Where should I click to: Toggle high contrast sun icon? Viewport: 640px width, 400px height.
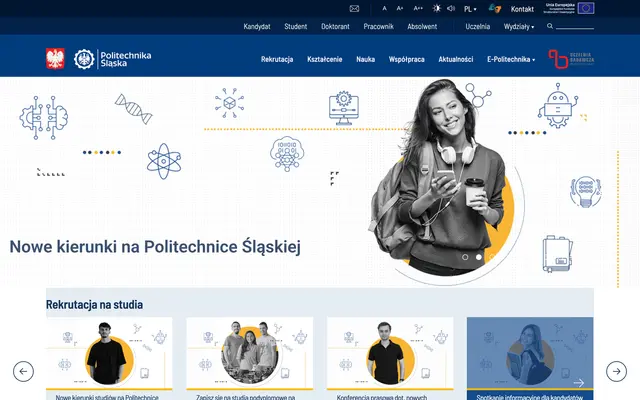(x=437, y=9)
